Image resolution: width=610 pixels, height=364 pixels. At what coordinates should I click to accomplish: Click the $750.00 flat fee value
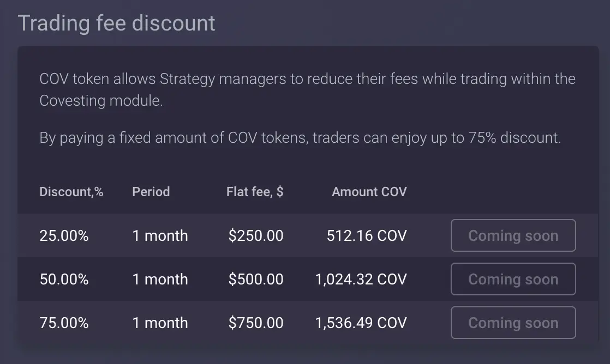pyautogui.click(x=256, y=323)
